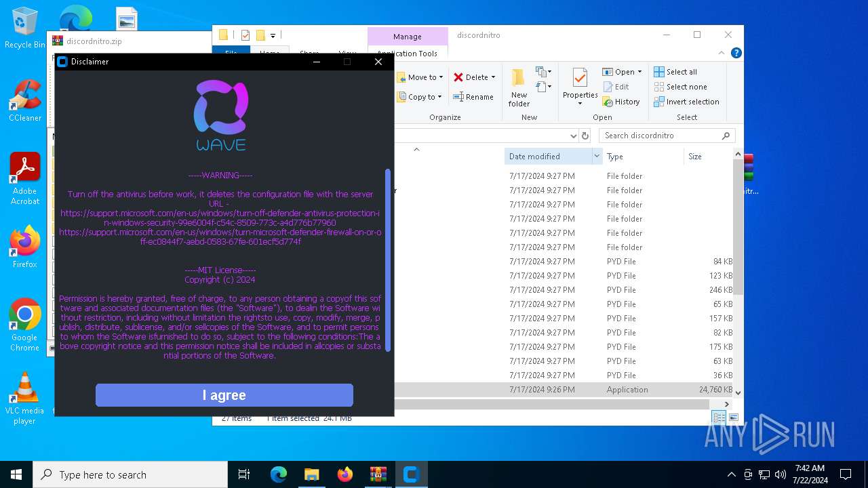Click Invert selection in ribbon
This screenshot has height=488, width=868.
(686, 102)
